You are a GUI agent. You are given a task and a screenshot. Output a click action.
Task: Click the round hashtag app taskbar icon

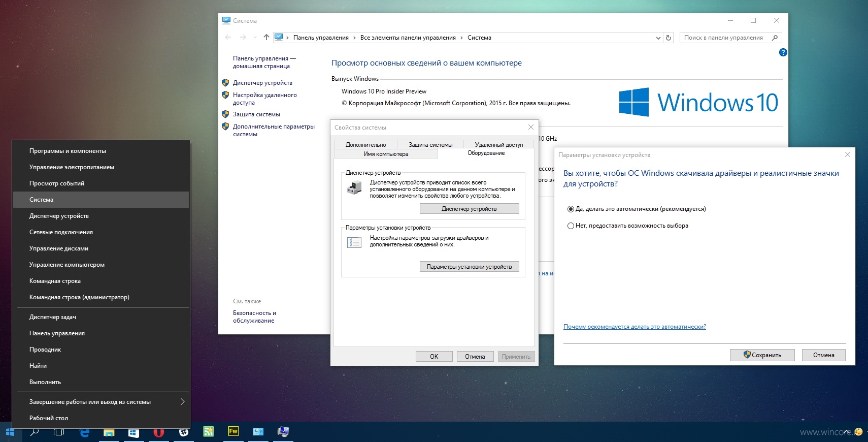[184, 432]
